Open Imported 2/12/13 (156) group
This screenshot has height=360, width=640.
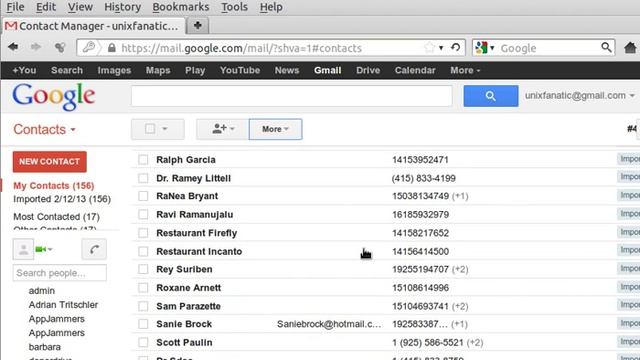pos(62,199)
